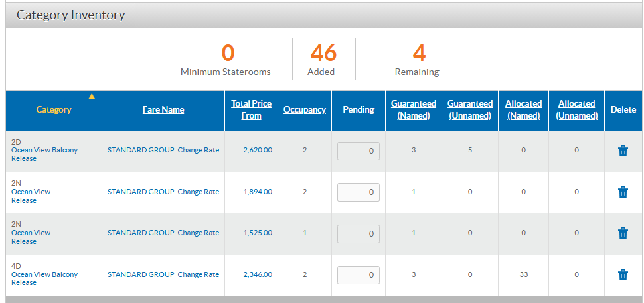The image size is (644, 303).
Task: Select the Added count 46
Action: 323,53
